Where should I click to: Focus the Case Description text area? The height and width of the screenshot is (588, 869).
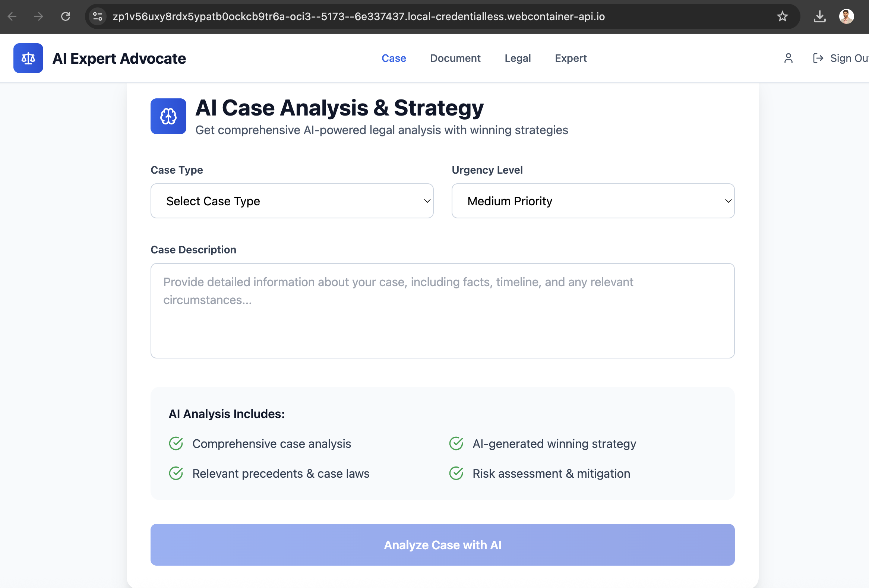[x=442, y=310]
